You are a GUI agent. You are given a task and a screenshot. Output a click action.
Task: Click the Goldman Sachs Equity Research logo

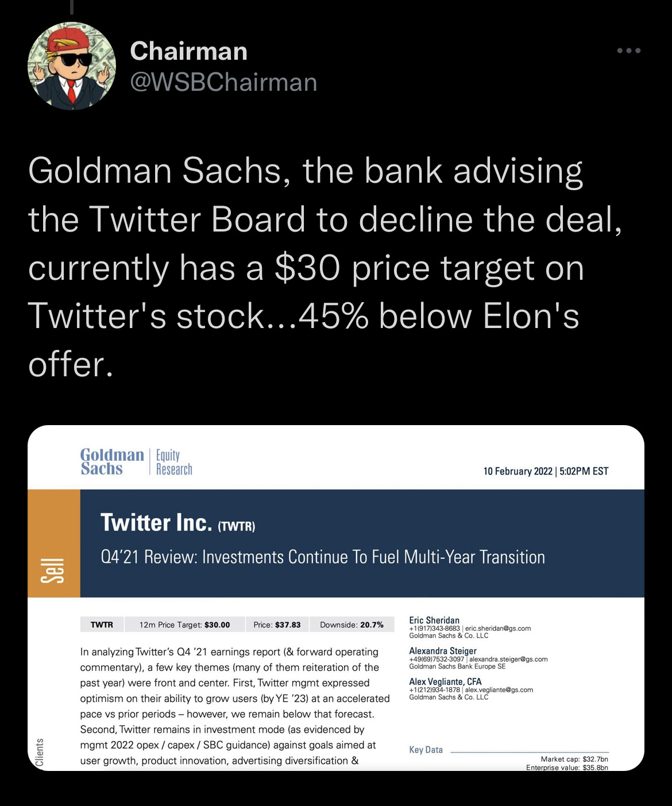tap(137, 462)
